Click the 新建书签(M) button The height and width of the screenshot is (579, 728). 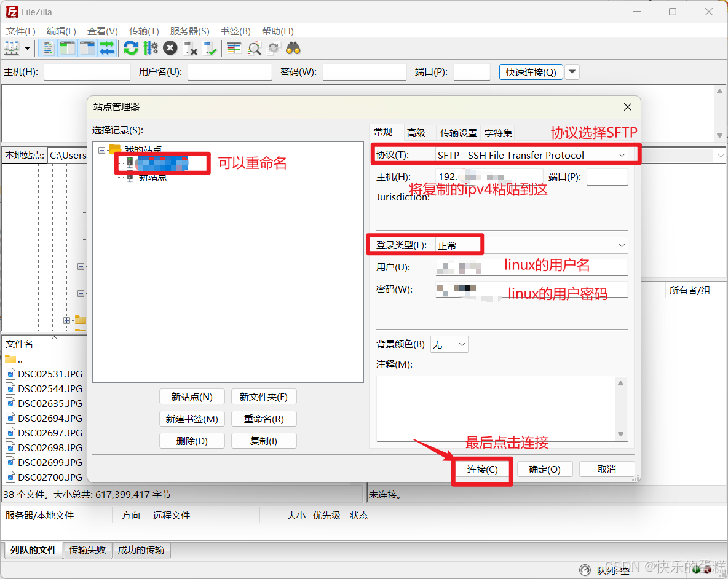[x=192, y=419]
